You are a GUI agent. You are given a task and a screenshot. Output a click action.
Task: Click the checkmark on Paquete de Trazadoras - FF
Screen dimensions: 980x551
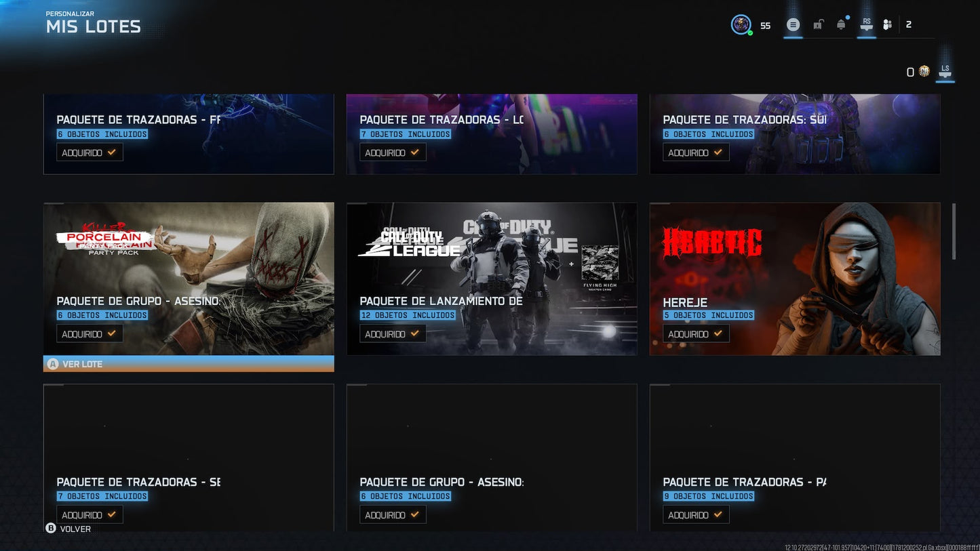point(112,152)
